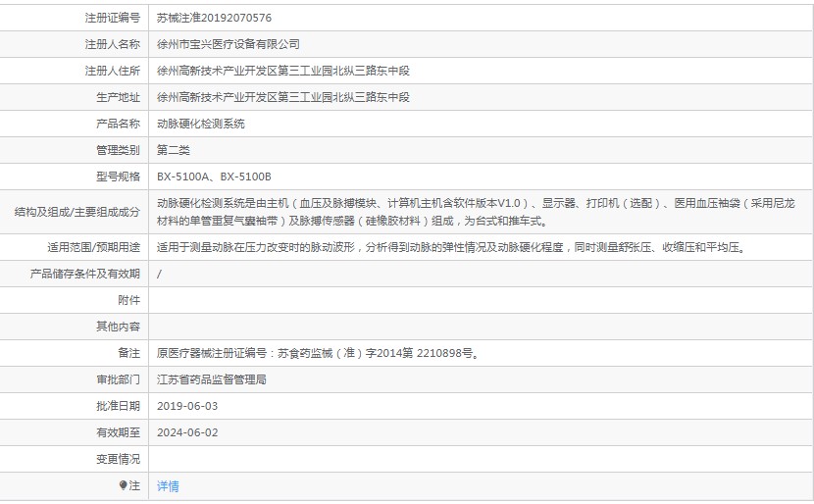Click the 生产地址 address value
Viewport: 814px width, 504px height.
282,97
